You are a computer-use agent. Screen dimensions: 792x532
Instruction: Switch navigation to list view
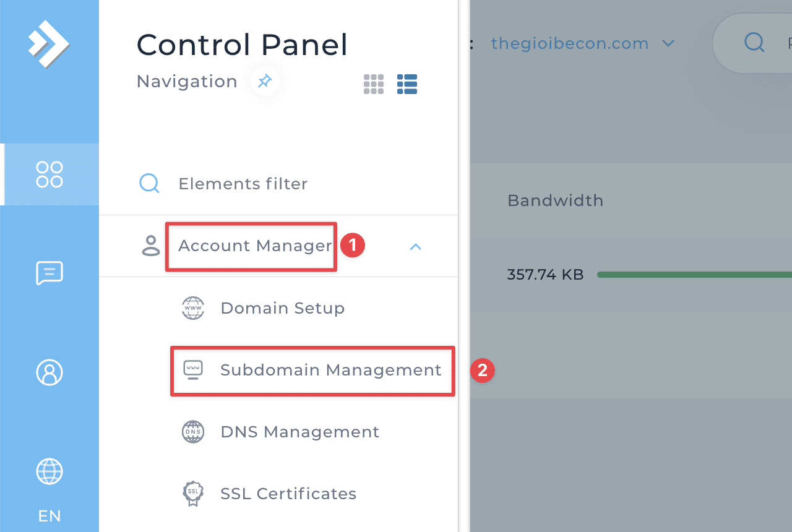(x=407, y=84)
